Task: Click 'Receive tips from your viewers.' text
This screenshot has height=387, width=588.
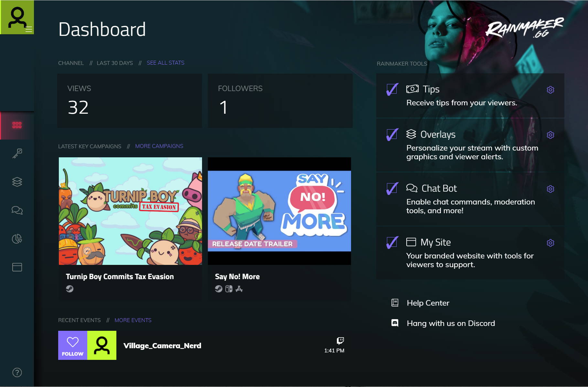Action: pyautogui.click(x=462, y=103)
